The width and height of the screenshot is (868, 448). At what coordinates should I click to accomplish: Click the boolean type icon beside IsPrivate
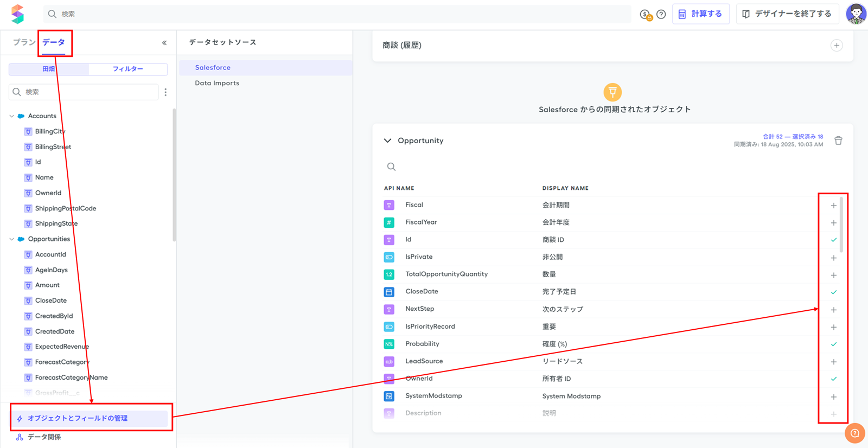[389, 257]
